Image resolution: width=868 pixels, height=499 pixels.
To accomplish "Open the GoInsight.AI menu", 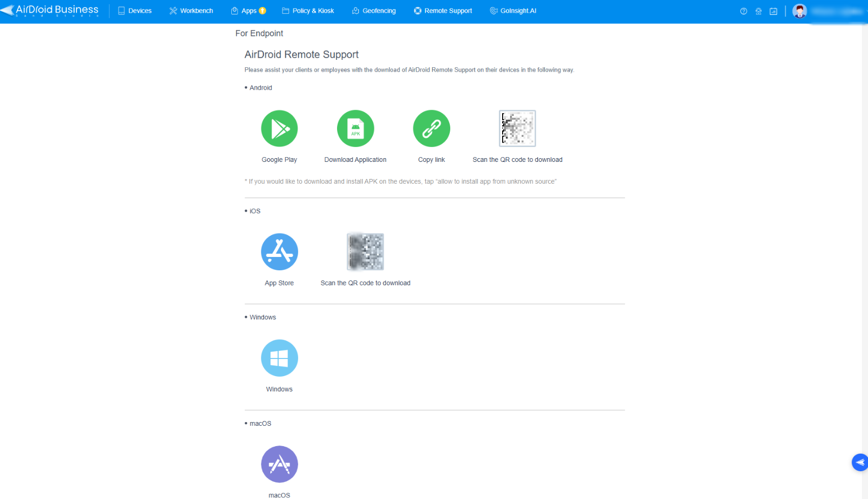I will (x=513, y=11).
